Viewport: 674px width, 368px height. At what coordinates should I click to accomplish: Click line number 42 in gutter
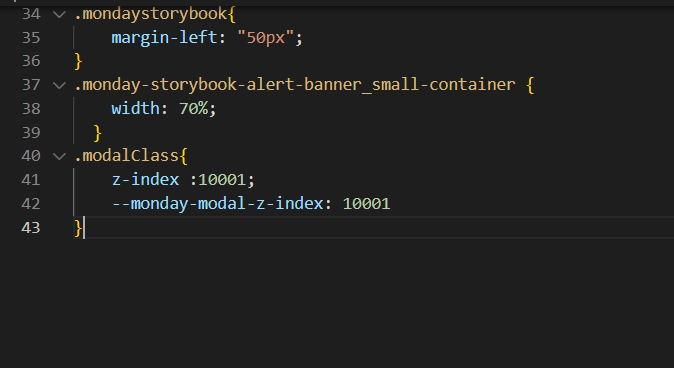pos(31,203)
